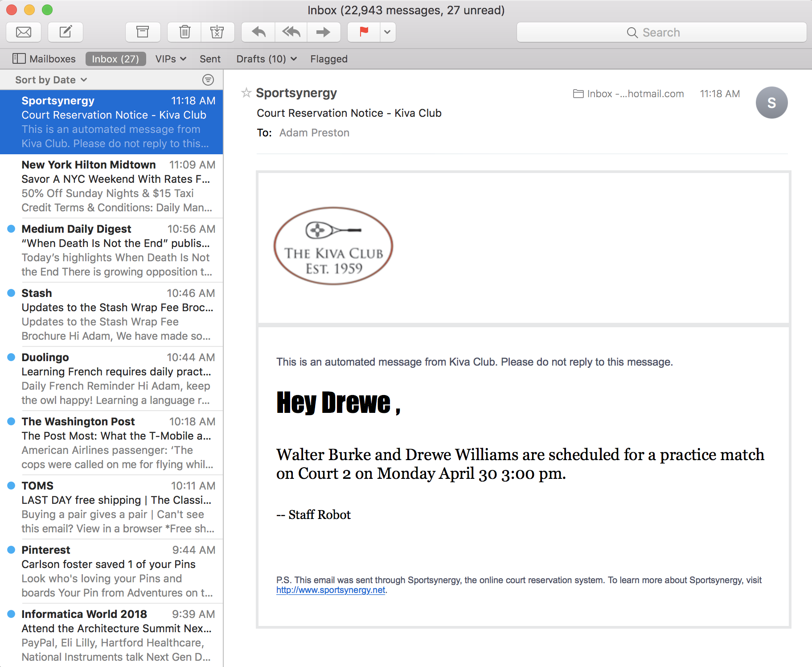Click recipient Adam Preston
The image size is (812, 667).
tap(314, 133)
